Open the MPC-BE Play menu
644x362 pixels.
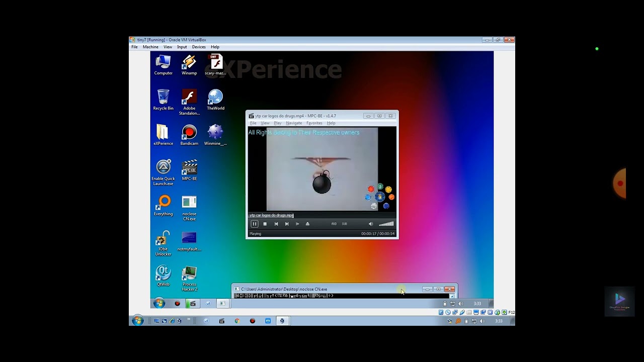(x=278, y=123)
